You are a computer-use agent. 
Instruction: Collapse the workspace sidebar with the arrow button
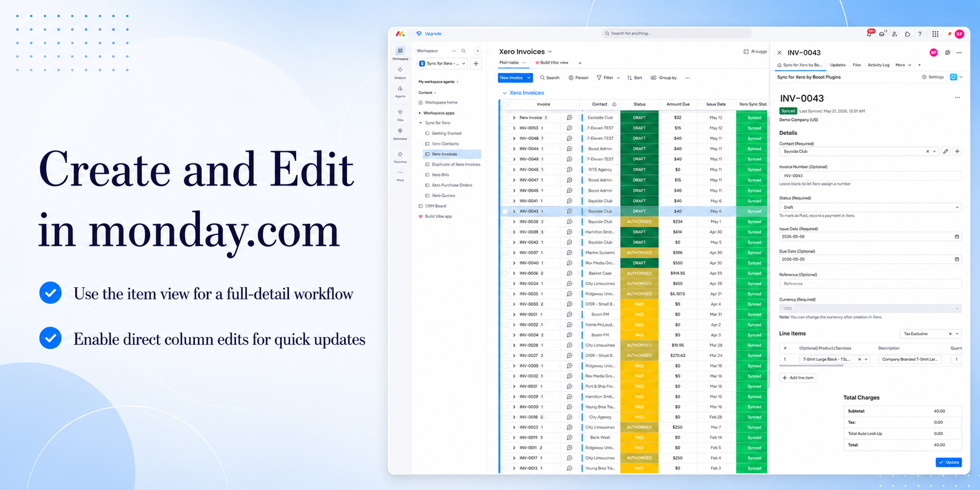click(478, 51)
